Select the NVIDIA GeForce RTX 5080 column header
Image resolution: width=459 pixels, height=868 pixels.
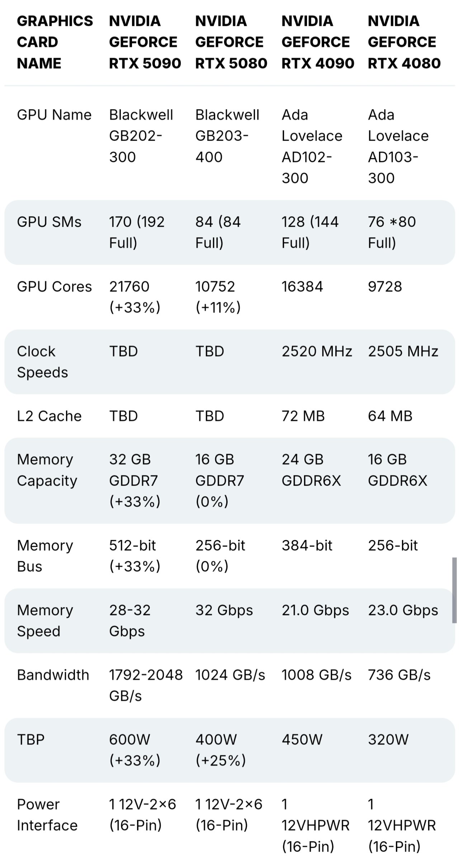point(231,42)
